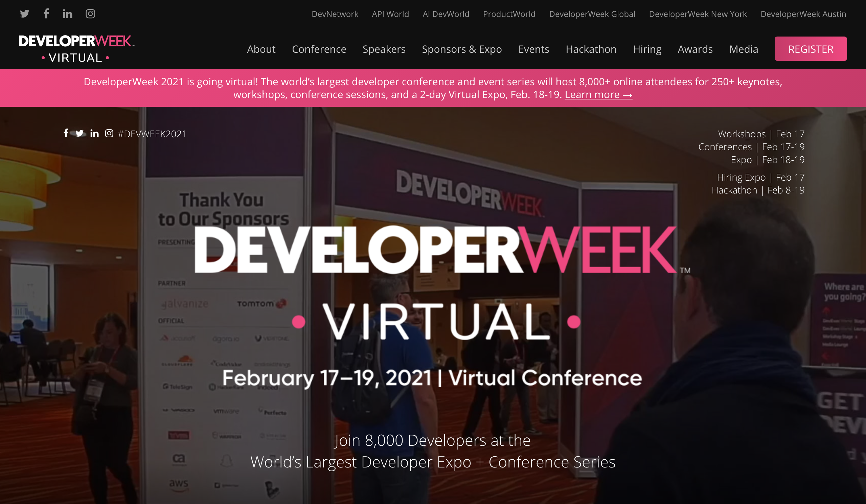The width and height of the screenshot is (866, 504).
Task: Open LinkedIn icon in top bar
Action: pos(68,14)
